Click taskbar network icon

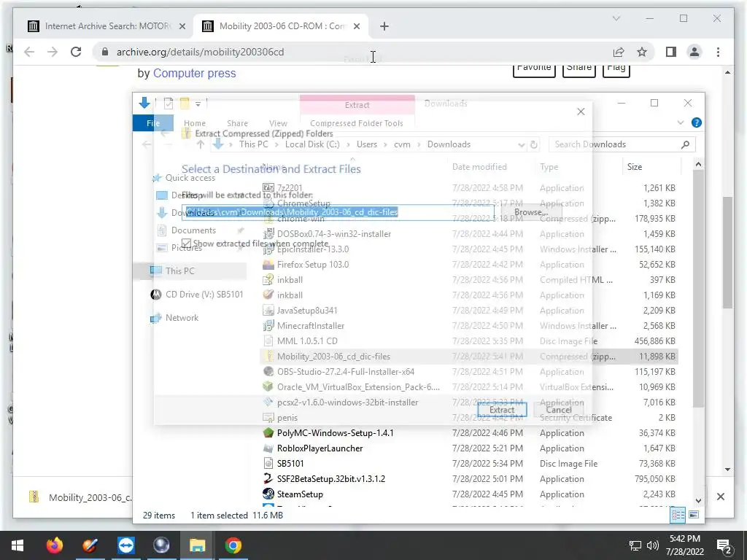click(x=635, y=545)
